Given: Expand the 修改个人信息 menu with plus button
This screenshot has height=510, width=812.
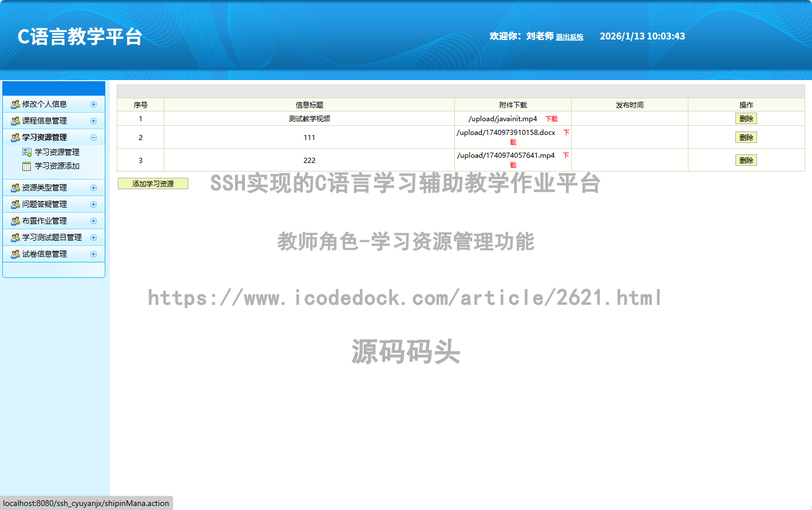Looking at the screenshot, I should (93, 105).
